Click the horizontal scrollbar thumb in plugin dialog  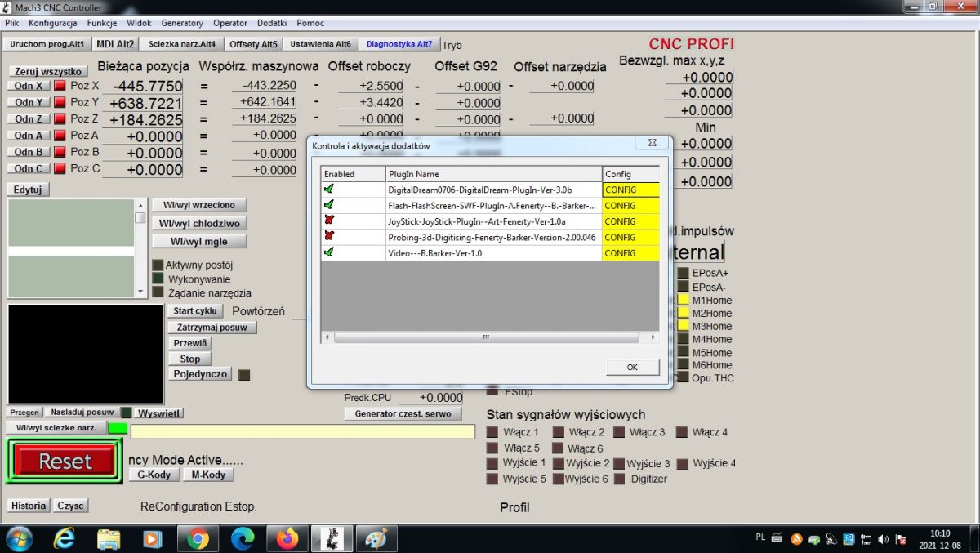(485, 337)
